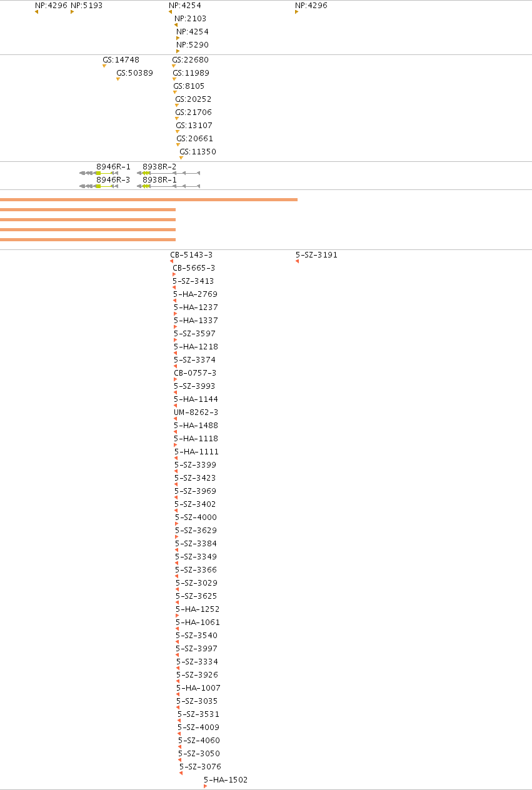Click the NP:5193 feature label
Image resolution: width=532 pixels, height=790 pixels.
86,6
